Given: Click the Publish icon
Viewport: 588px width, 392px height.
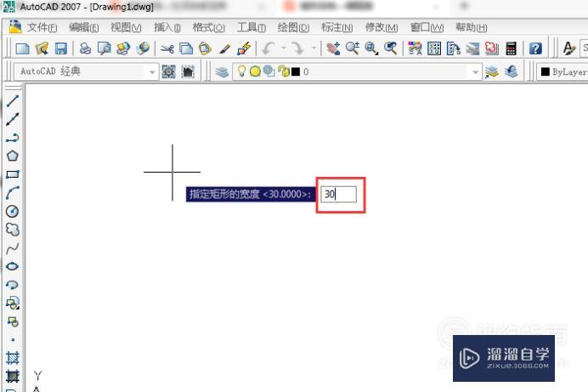Looking at the screenshot, I should (123, 48).
